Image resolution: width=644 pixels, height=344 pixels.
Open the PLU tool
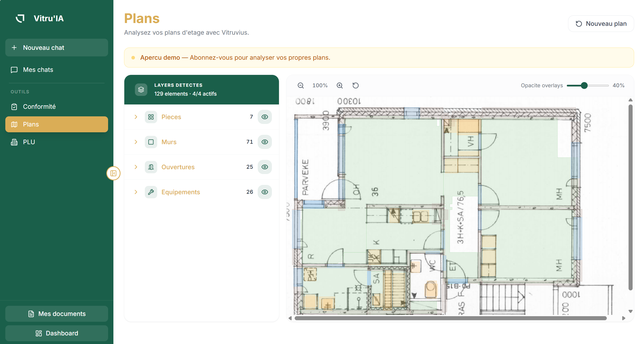[x=29, y=142]
